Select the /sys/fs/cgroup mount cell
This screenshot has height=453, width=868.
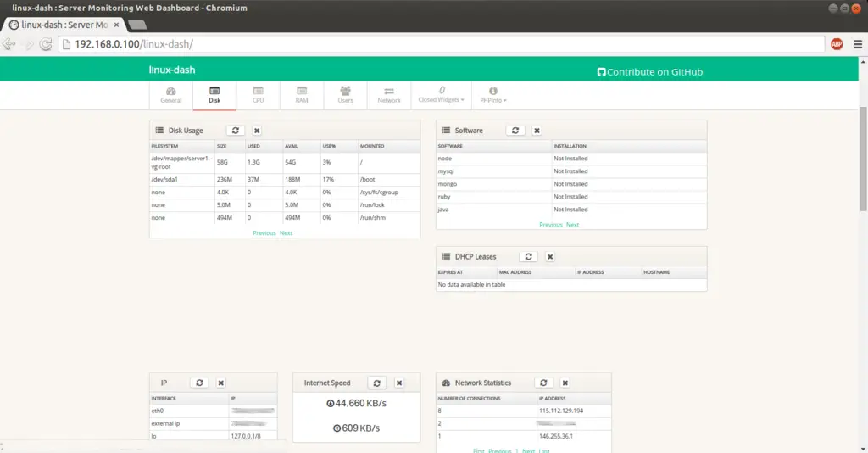click(388, 193)
